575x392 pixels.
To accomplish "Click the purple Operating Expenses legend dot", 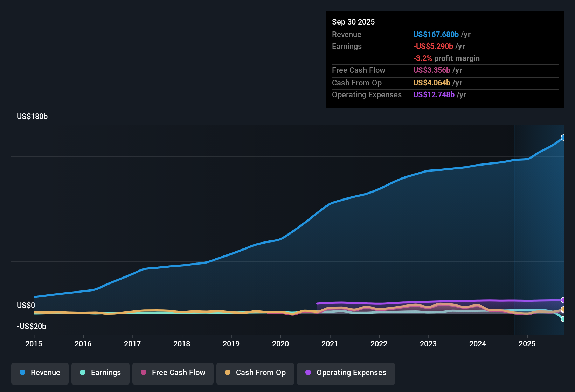I will pos(308,373).
